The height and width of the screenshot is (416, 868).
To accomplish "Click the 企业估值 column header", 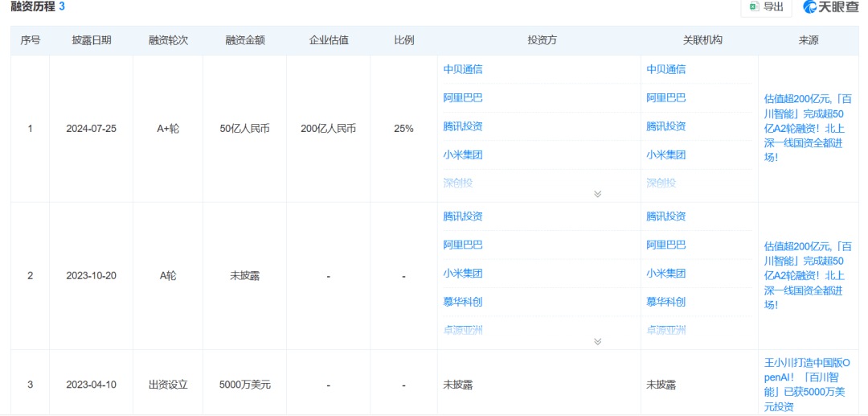I will pyautogui.click(x=329, y=40).
